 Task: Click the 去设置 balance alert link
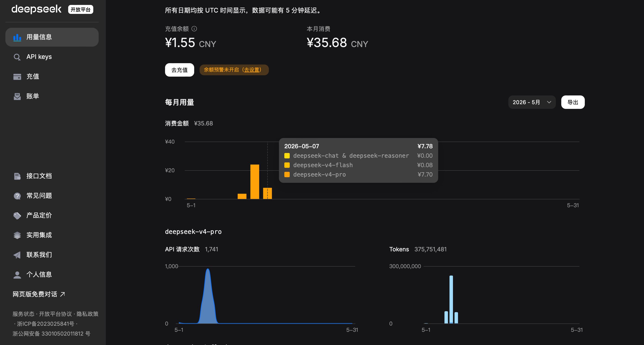click(252, 70)
